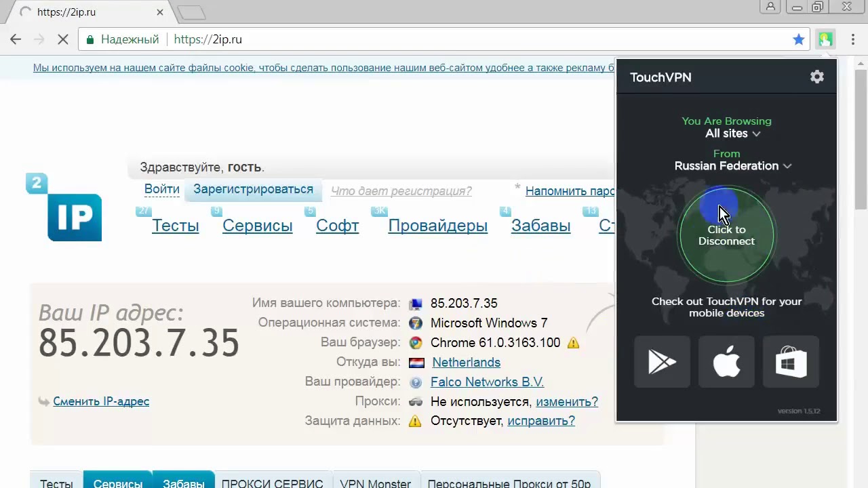Open the Забавы menu
This screenshot has width=868, height=488.
coord(541,226)
